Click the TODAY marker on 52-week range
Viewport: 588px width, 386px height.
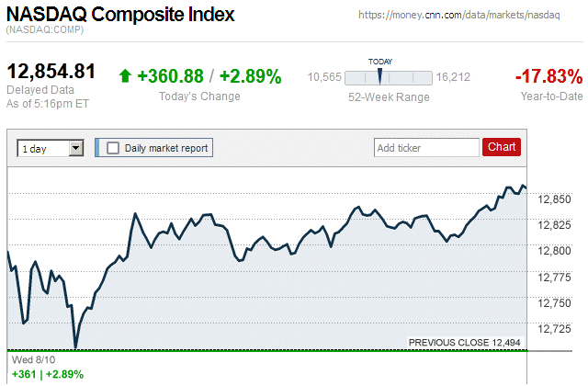point(379,74)
